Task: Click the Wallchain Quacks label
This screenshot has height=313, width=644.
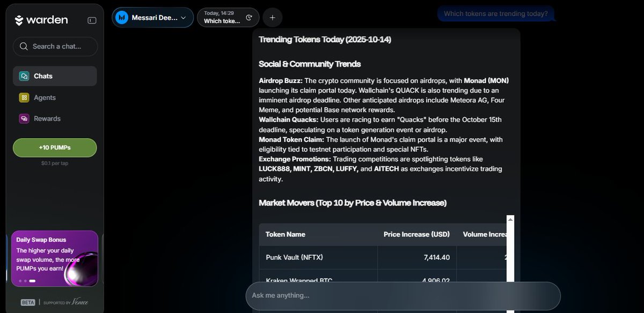Action: tap(288, 120)
